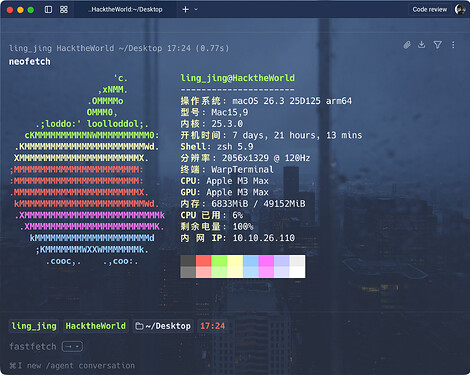Select the kernel version 25.3.0 text
The height and width of the screenshot is (375, 470).
tap(227, 124)
